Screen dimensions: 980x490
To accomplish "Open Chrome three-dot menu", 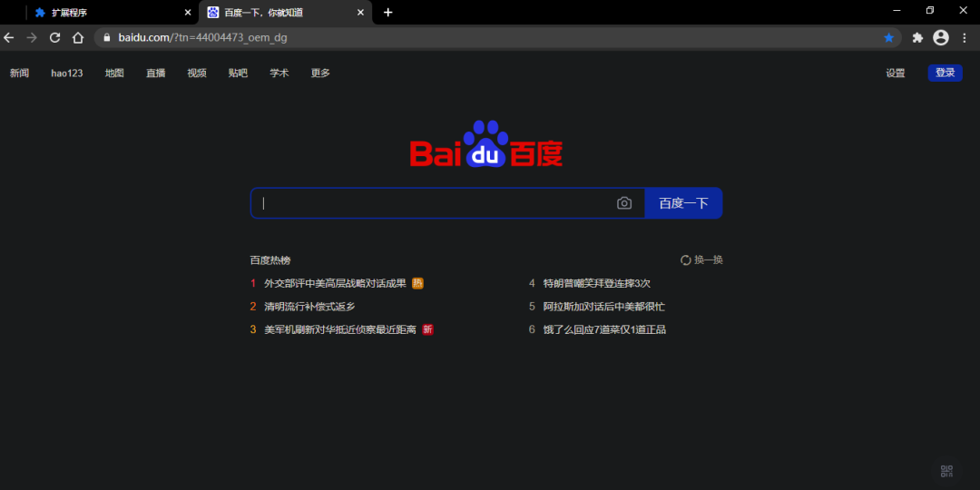I will pos(964,37).
